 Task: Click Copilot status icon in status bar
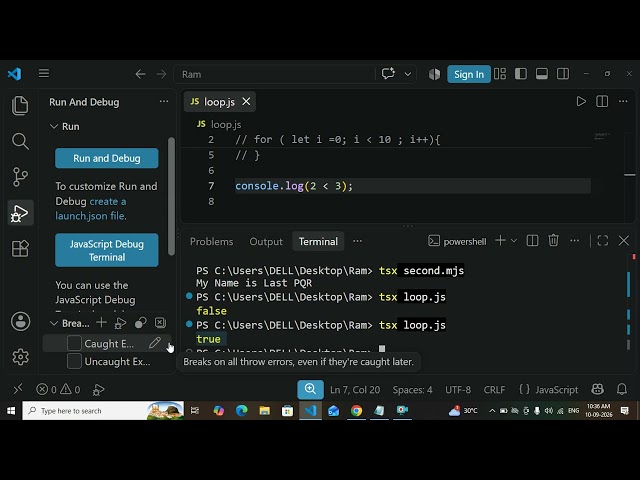coord(598,389)
